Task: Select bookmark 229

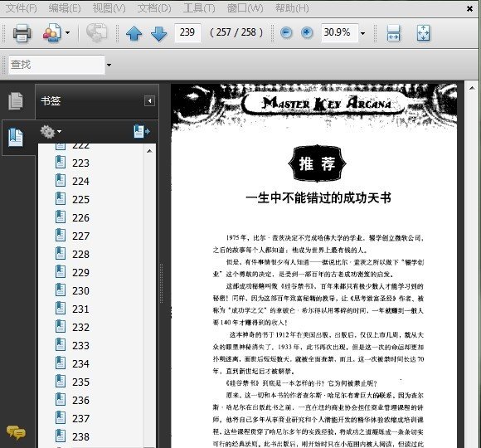Action: (x=81, y=272)
